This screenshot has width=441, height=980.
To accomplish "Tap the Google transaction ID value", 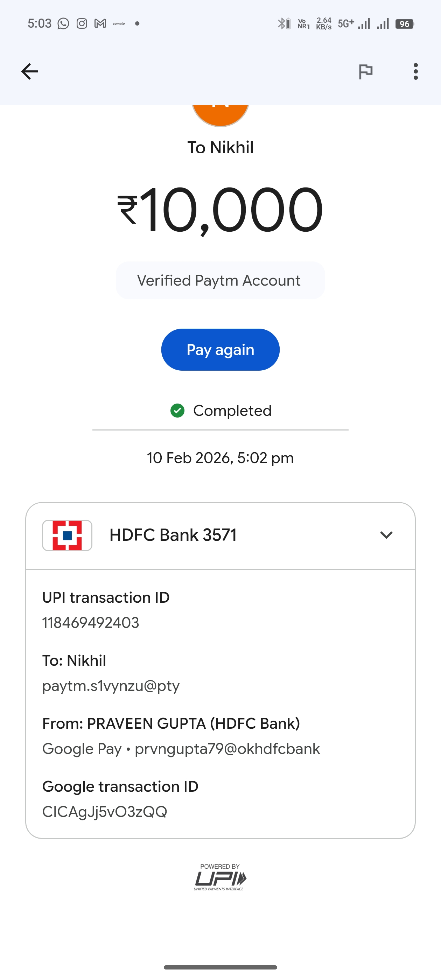I will point(105,812).
